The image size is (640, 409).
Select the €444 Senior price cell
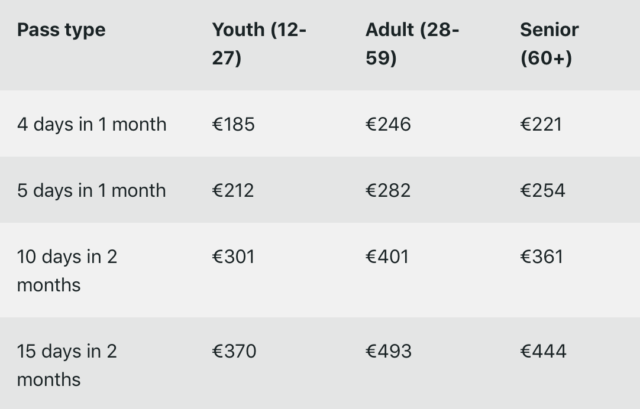click(x=543, y=351)
